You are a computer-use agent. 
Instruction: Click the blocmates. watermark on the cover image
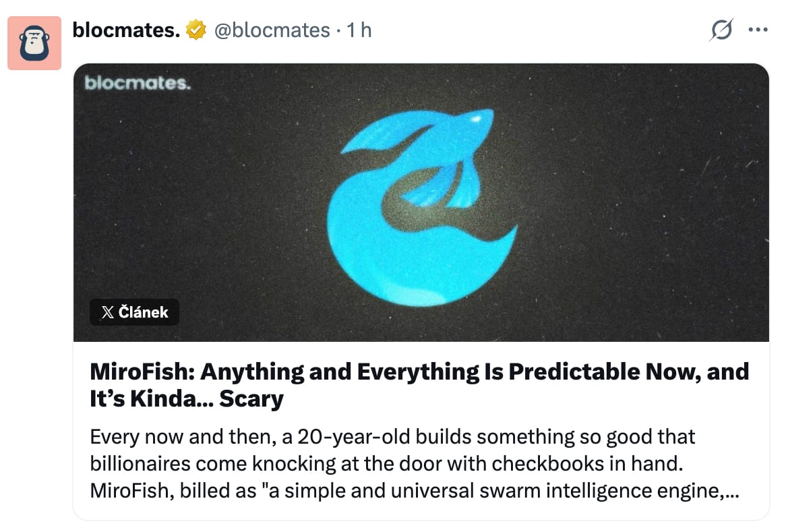pyautogui.click(x=138, y=84)
